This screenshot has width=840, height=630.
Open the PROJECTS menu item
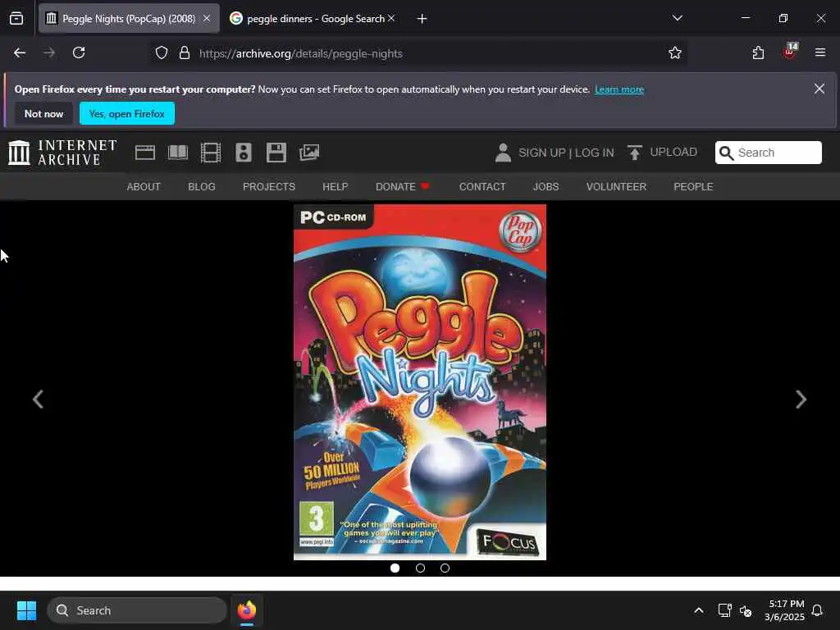(269, 186)
